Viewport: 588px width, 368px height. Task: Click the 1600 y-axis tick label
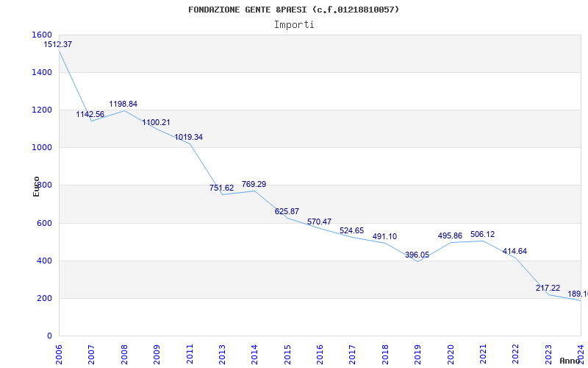coord(42,35)
